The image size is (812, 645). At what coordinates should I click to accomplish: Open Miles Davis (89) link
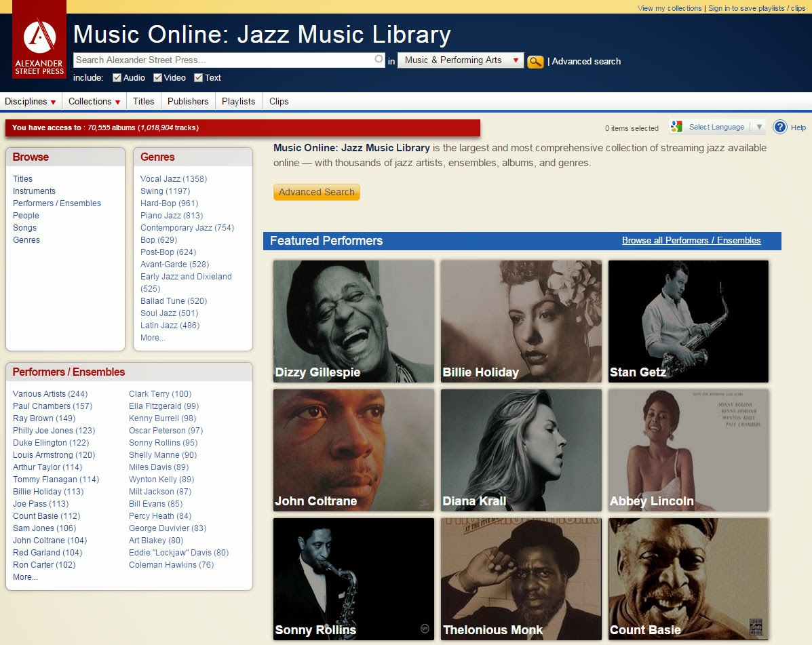pos(159,467)
